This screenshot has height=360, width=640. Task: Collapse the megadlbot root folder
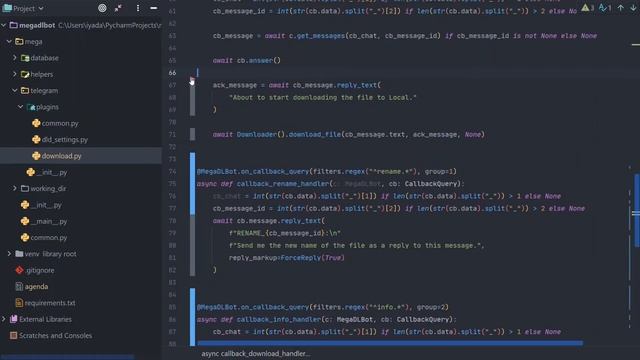4,25
